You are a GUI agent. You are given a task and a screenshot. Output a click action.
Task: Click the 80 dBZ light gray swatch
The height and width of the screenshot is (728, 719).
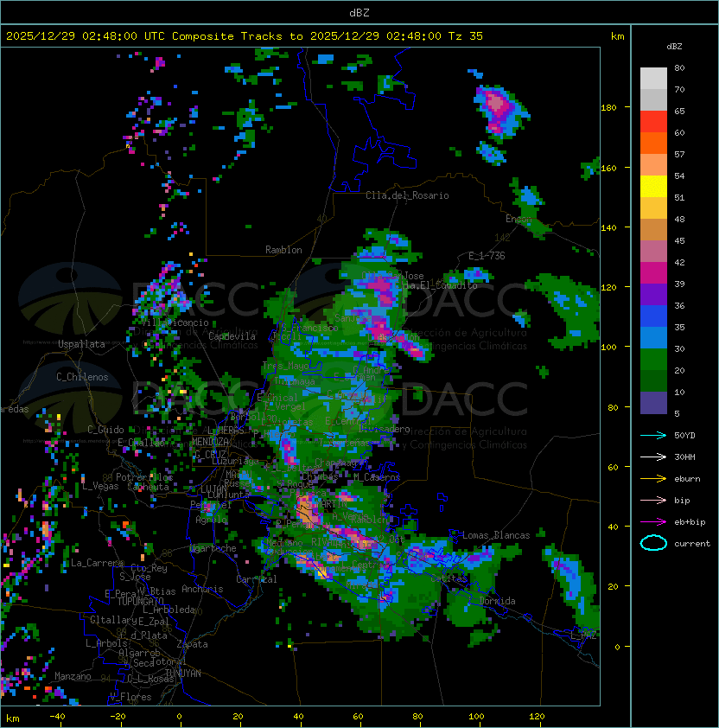653,78
